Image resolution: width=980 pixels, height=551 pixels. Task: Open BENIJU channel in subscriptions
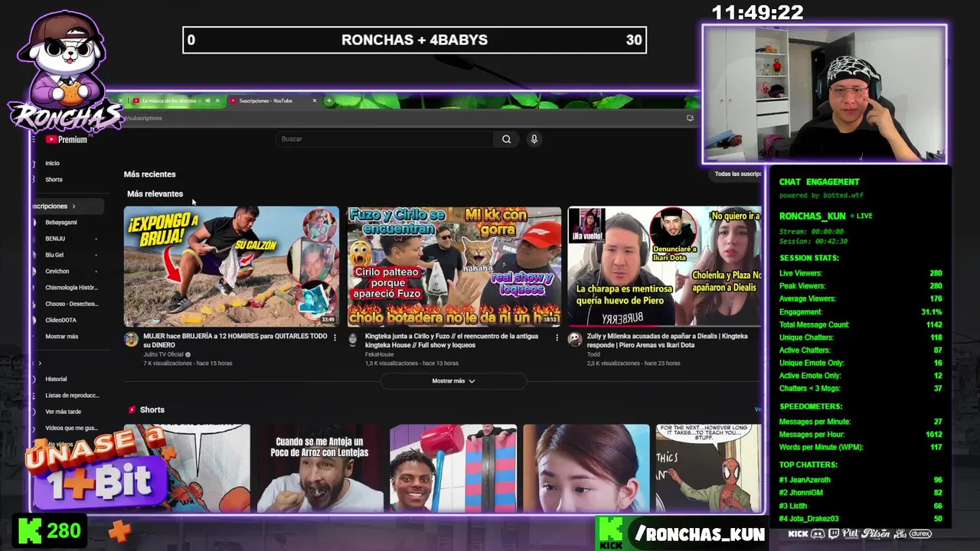click(x=55, y=239)
